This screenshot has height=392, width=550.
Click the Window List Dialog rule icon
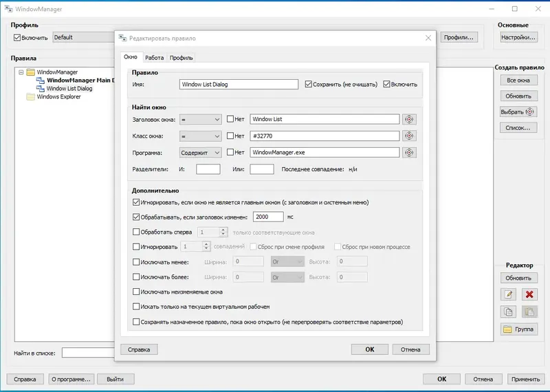pyautogui.click(x=41, y=89)
